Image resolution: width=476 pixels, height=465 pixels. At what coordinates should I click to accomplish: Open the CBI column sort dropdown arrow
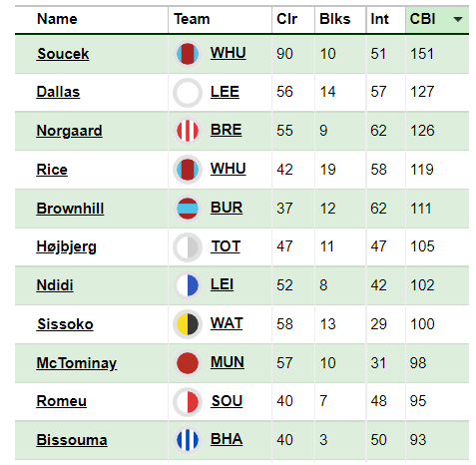pos(458,19)
